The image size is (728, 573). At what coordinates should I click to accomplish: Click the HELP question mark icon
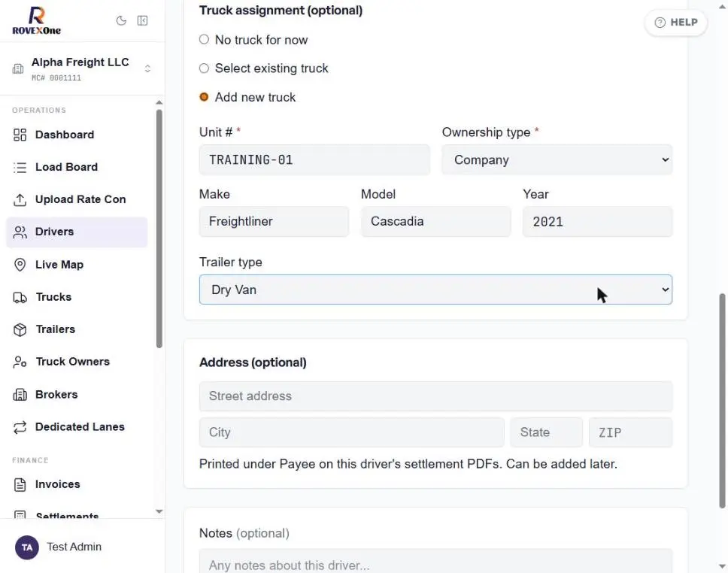[x=660, y=23]
